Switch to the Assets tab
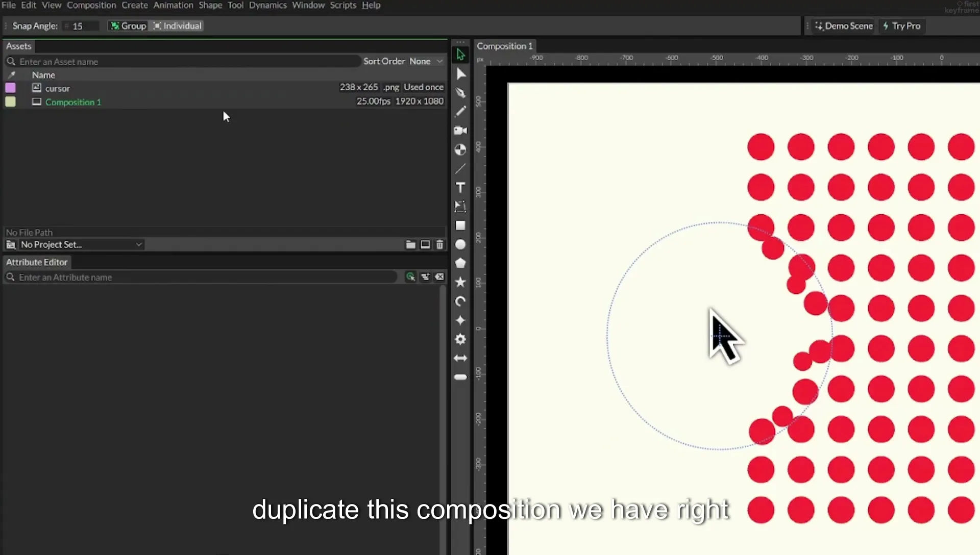Image resolution: width=980 pixels, height=555 pixels. coord(19,46)
